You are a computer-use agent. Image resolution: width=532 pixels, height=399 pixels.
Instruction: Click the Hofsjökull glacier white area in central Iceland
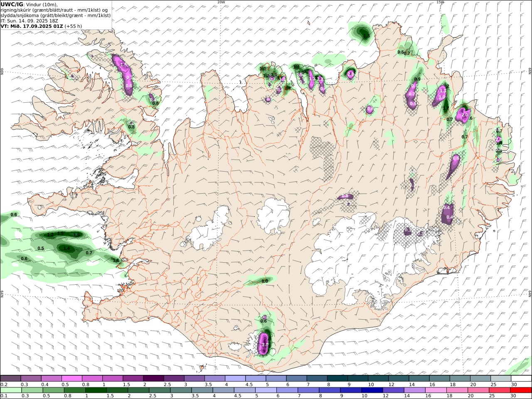click(273, 214)
